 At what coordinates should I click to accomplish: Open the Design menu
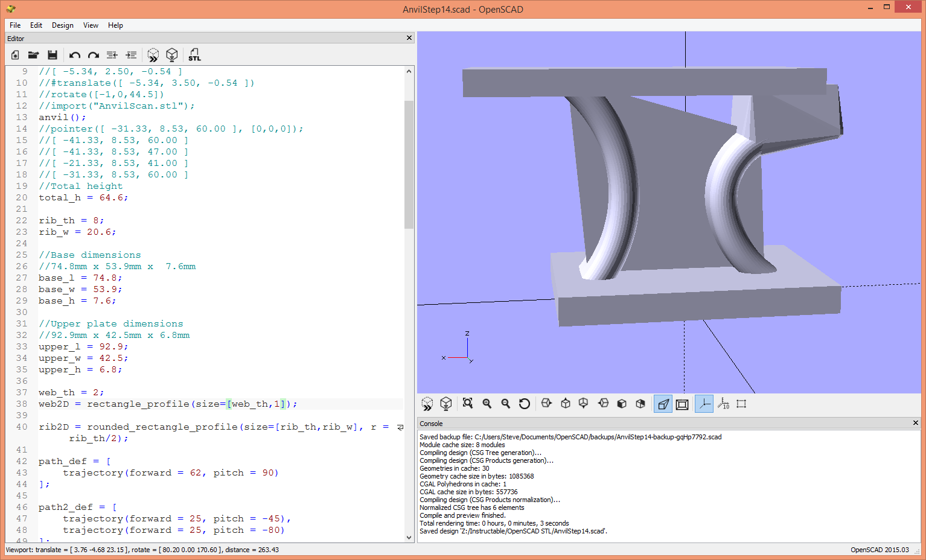62,25
